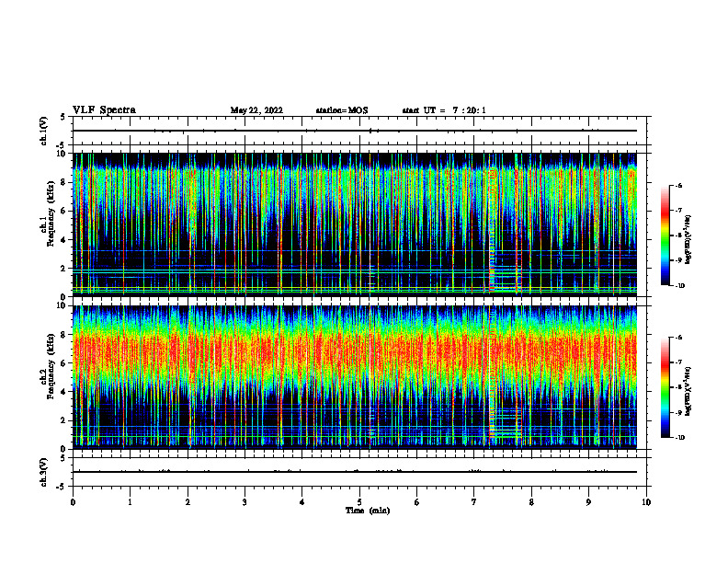Click the ch.1 color bar units label
Image resolution: width=728 pixels, height=563 pixels.
tap(688, 240)
